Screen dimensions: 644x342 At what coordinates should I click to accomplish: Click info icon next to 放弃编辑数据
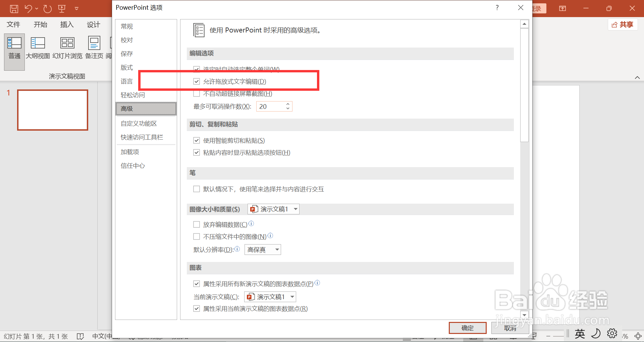251,223
